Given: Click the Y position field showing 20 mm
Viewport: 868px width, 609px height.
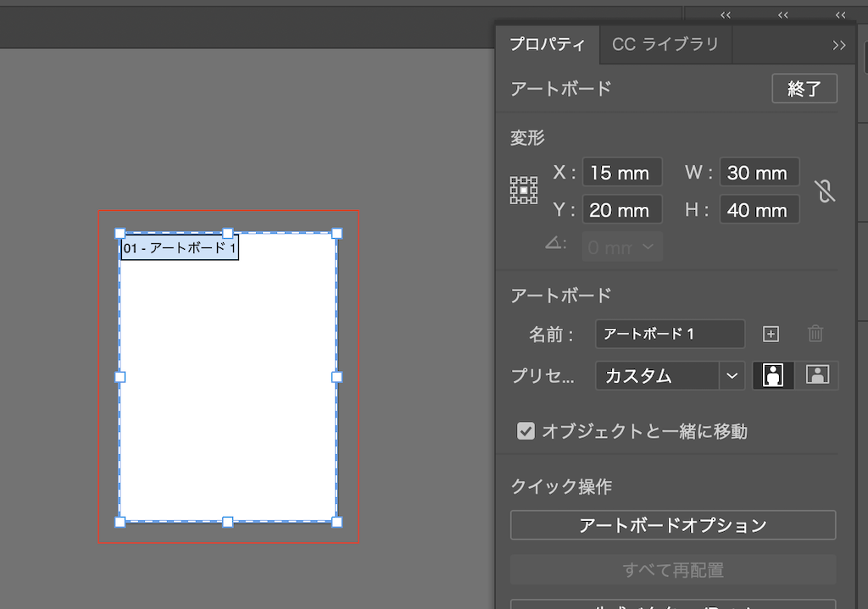Looking at the screenshot, I should point(622,210).
